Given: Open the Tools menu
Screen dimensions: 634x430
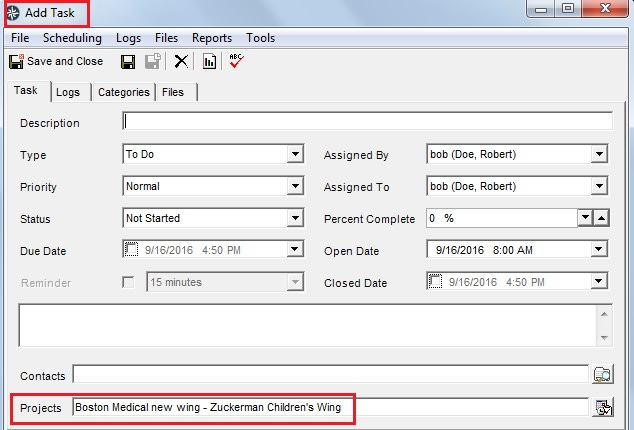Looking at the screenshot, I should (x=260, y=38).
